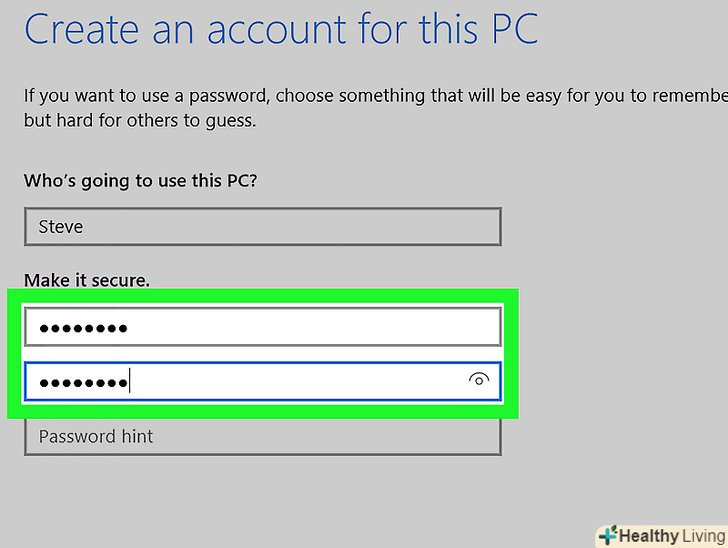
Task: Click the "Who's going to use this PC?" label
Action: point(147,181)
